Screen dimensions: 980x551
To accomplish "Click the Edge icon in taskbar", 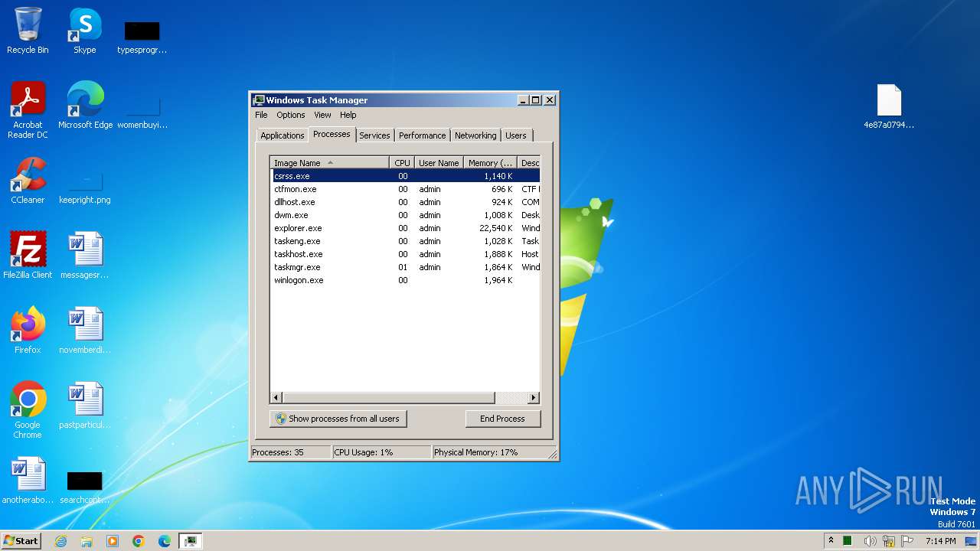I will coord(165,541).
